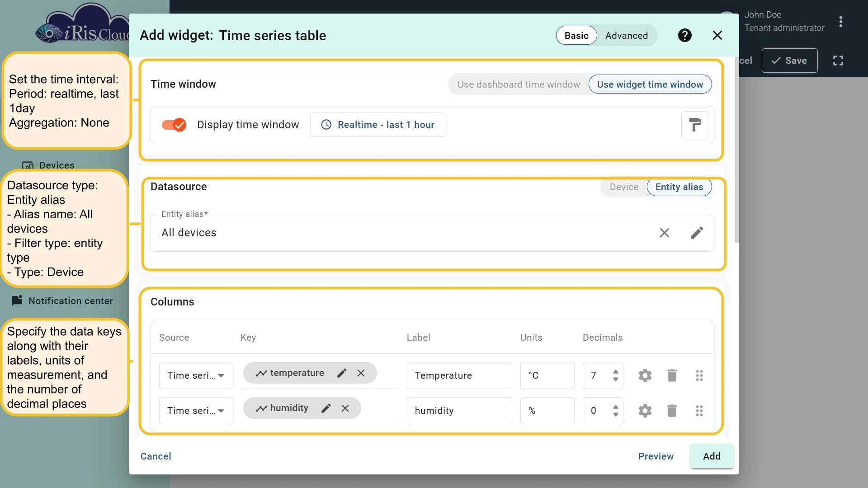The height and width of the screenshot is (488, 868).
Task: Click the Entity alias All devices field
Action: [x=432, y=233]
